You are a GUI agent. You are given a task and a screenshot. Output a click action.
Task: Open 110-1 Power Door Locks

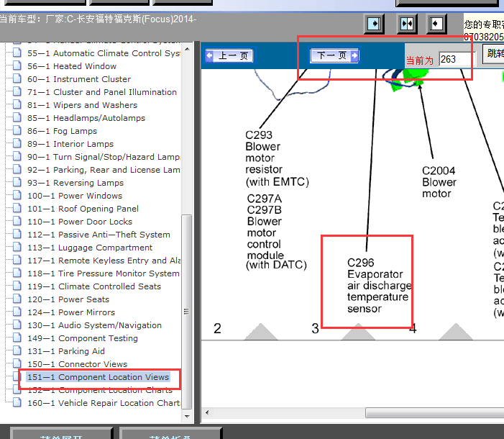pos(80,222)
